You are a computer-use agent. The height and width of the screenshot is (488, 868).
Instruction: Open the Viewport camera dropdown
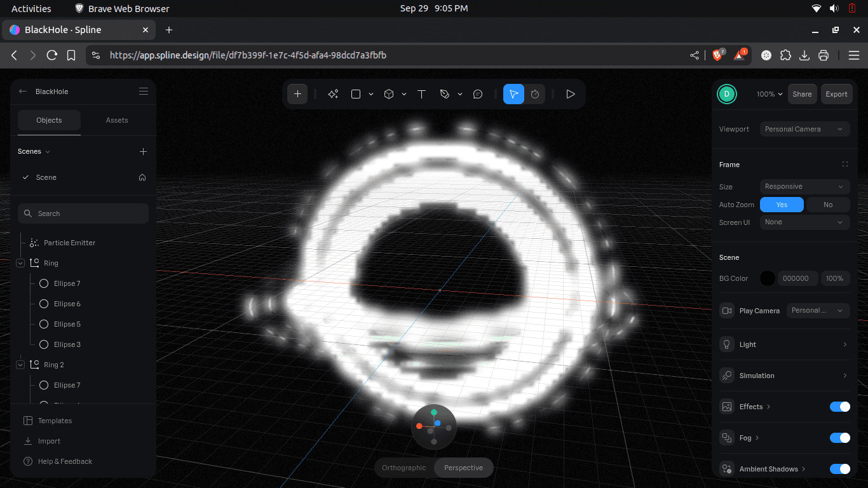(804, 129)
